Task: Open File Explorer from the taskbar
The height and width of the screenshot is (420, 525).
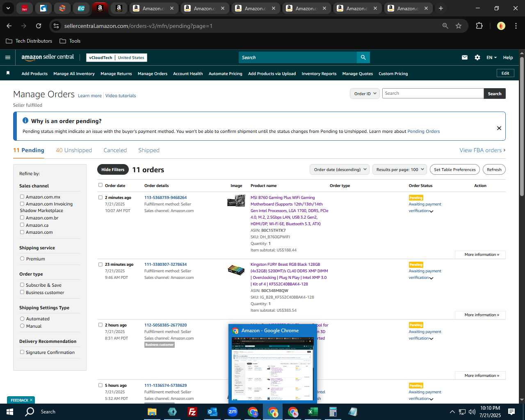Action: [152, 412]
